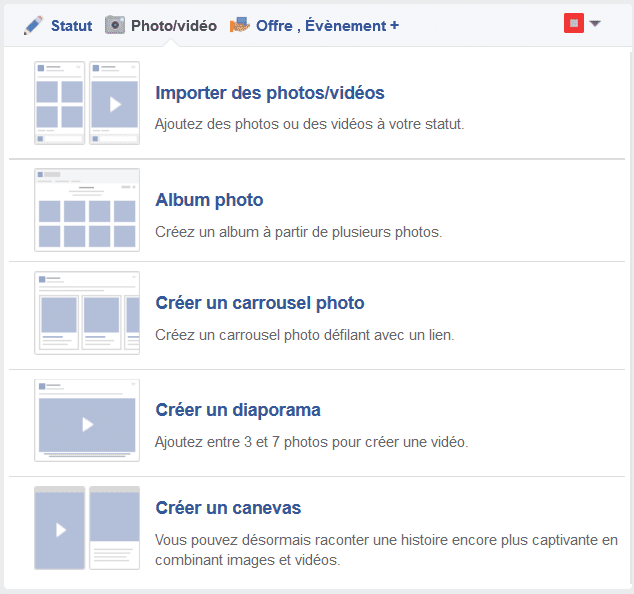634x594 pixels.
Task: Click the Offre, Évènement icon
Action: tap(240, 25)
